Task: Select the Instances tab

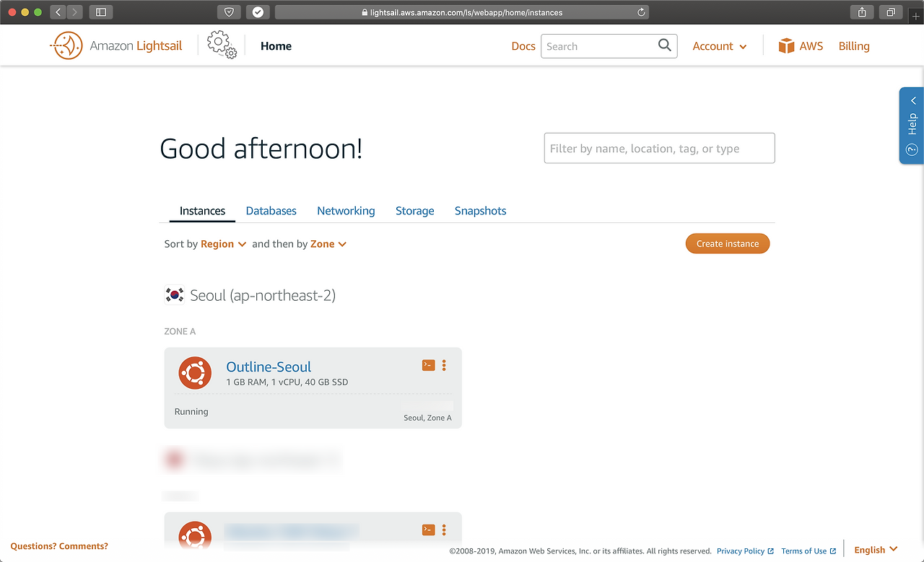Action: click(x=202, y=211)
